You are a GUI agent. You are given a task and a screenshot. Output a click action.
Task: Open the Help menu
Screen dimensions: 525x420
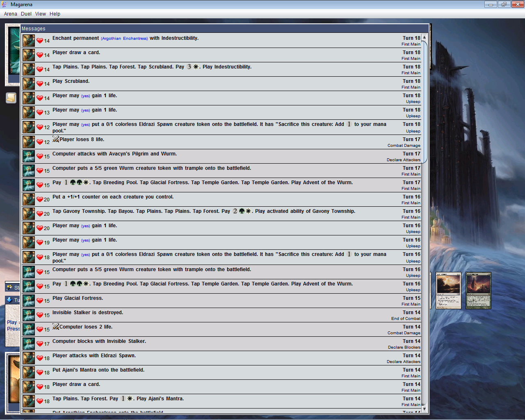(55, 14)
